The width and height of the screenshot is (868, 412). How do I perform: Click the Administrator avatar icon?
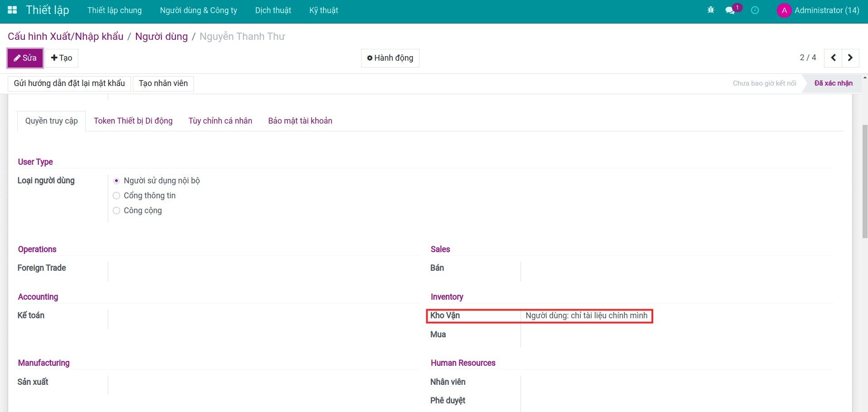[x=784, y=10]
